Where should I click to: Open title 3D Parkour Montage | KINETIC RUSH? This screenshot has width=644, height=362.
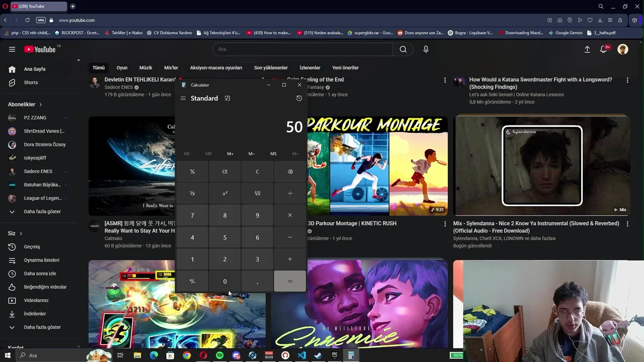352,223
